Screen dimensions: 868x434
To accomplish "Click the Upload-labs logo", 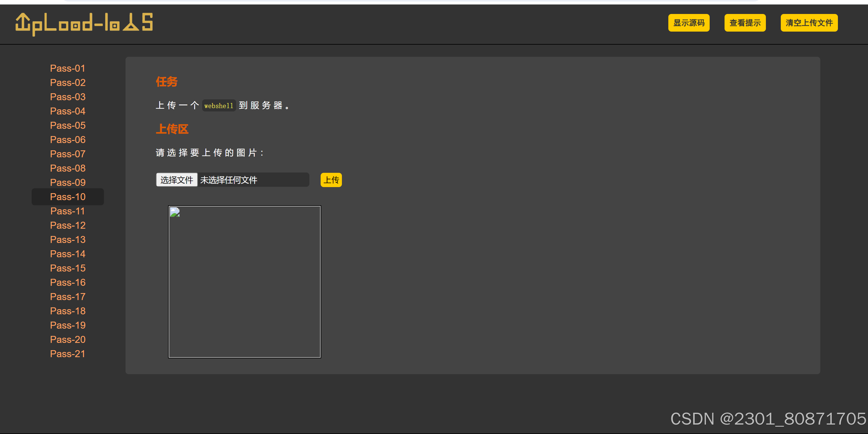I will point(84,24).
